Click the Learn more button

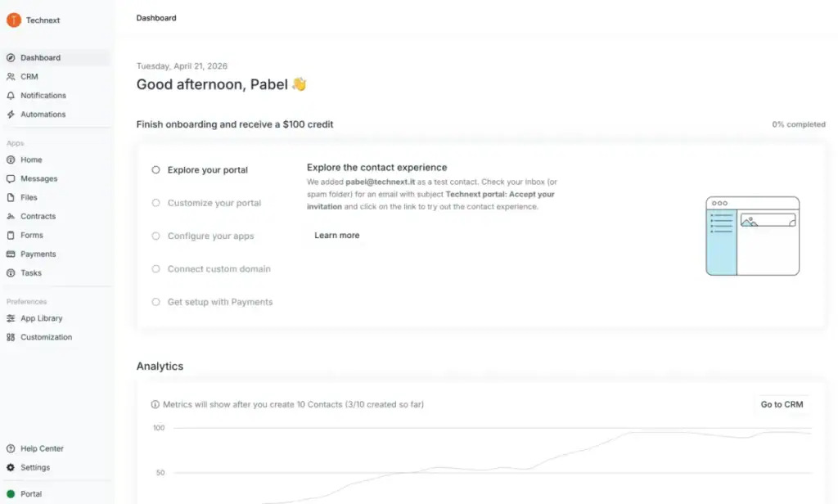click(336, 235)
